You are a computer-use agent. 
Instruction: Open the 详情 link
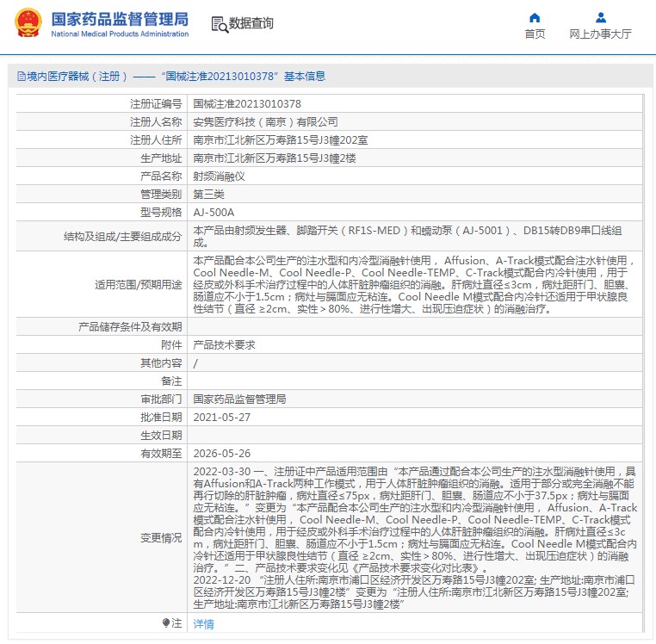tap(203, 624)
